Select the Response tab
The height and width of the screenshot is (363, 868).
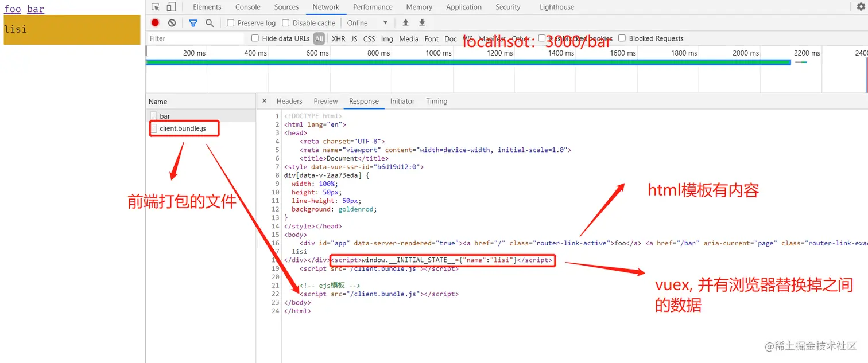tap(364, 101)
